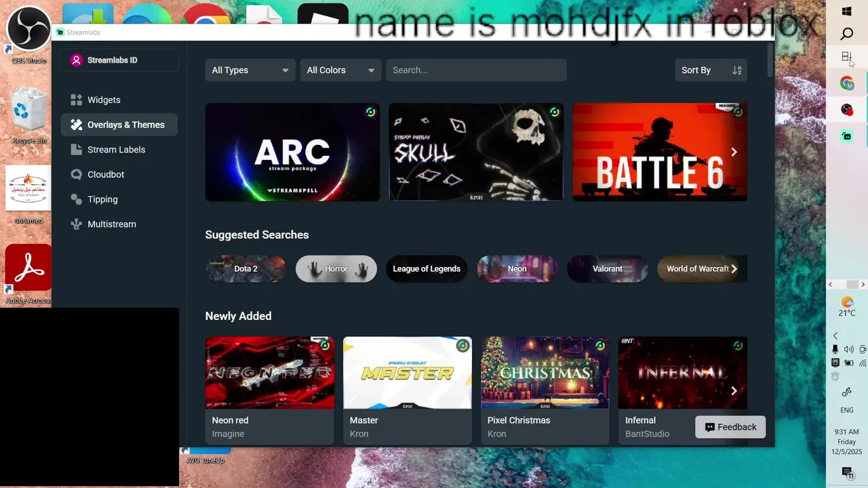Screen dimensions: 868x488
Task: Open the Skull stream overlay banner
Action: click(476, 152)
